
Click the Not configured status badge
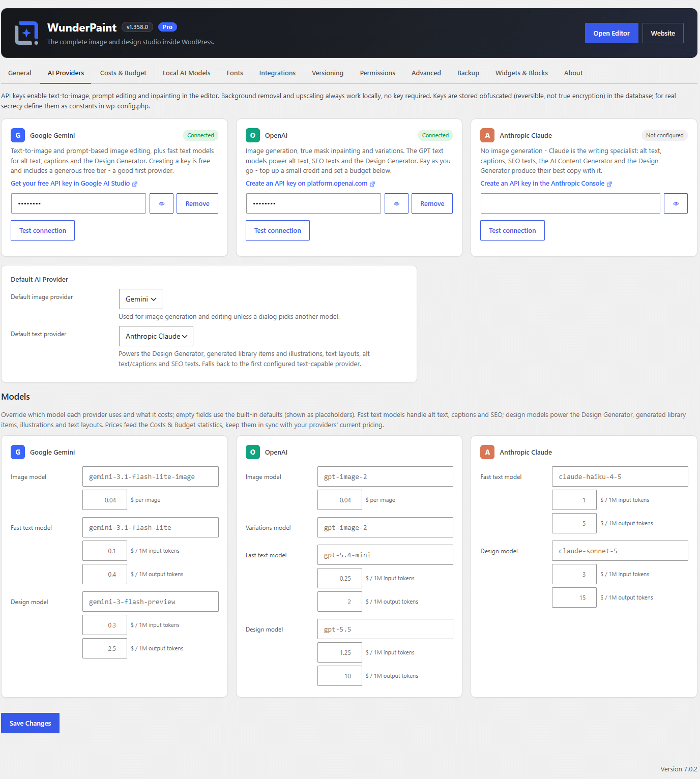coord(664,135)
